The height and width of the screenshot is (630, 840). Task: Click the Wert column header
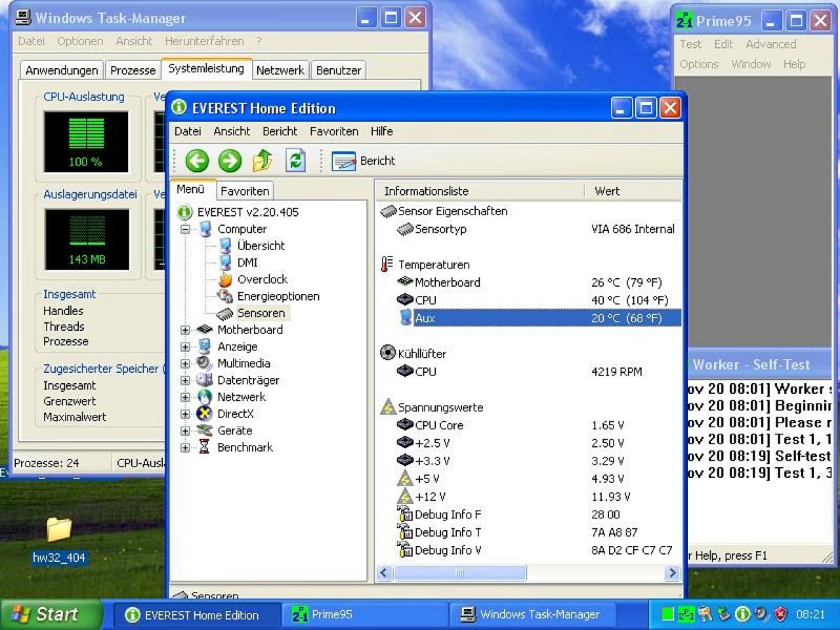(633, 191)
